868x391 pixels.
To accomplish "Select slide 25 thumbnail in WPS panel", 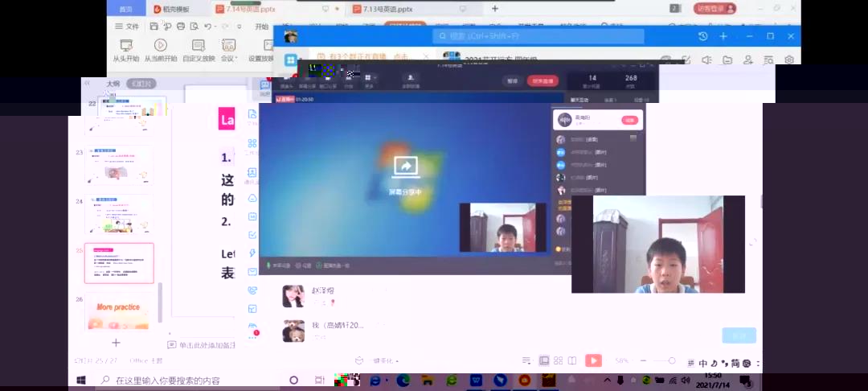I will [x=119, y=263].
